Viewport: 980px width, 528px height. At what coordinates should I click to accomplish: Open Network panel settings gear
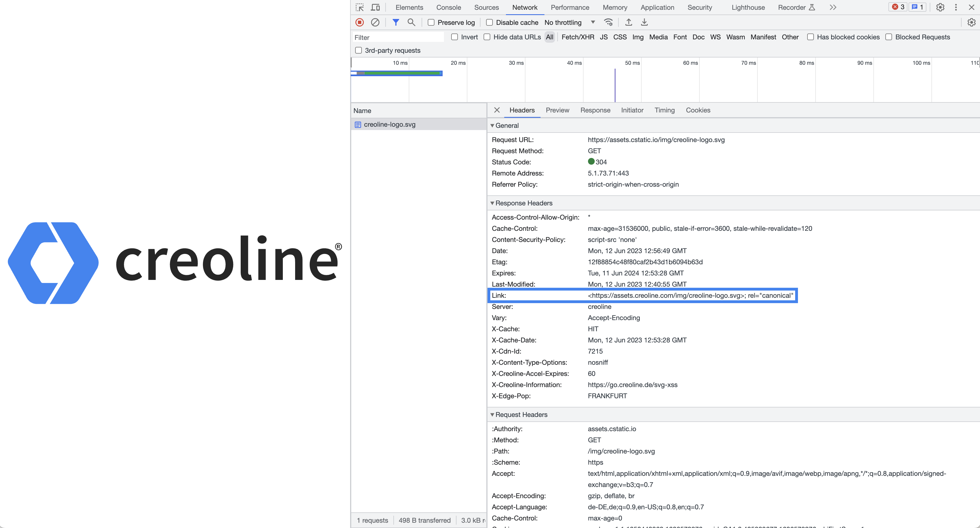pyautogui.click(x=971, y=22)
